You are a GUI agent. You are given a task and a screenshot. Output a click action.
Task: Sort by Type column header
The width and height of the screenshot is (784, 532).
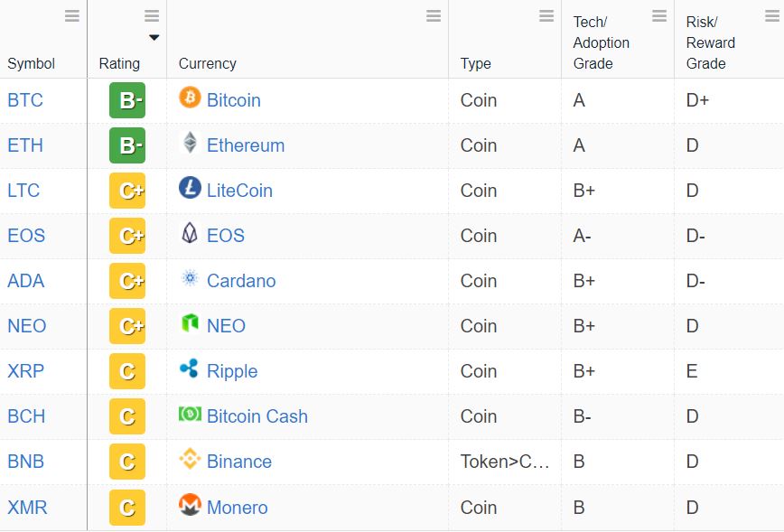475,63
